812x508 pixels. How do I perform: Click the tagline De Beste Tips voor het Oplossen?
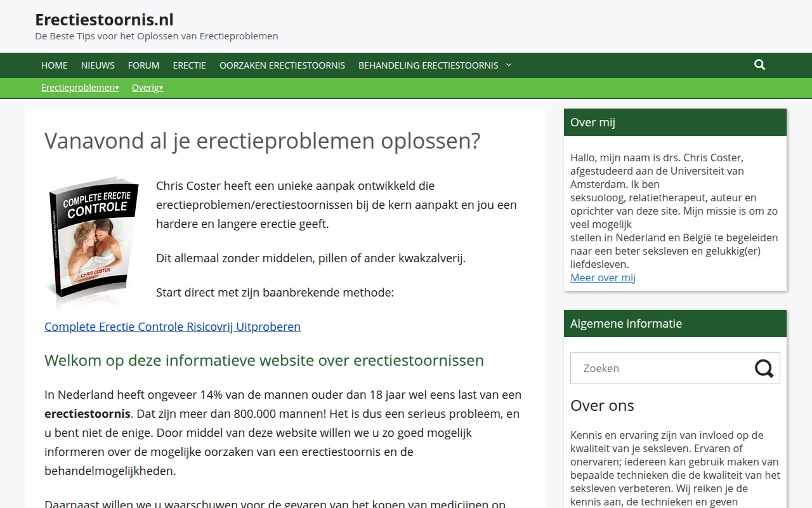[x=157, y=36]
